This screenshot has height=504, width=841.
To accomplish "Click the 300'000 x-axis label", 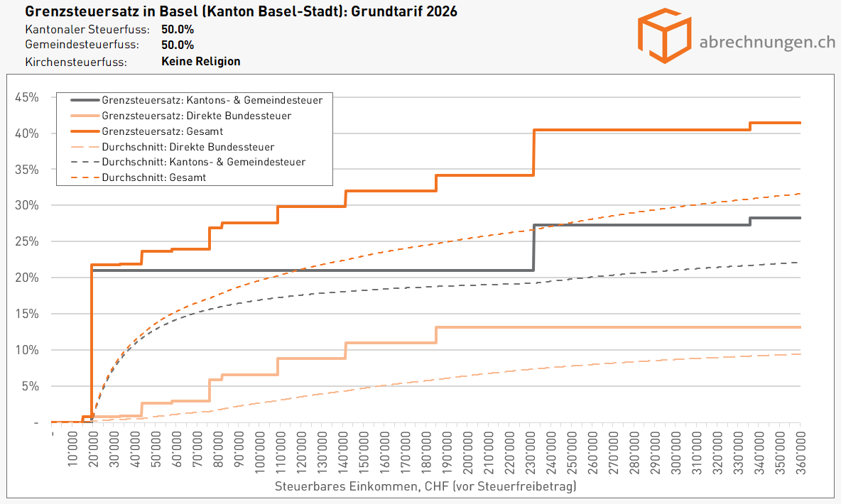I will coord(676,451).
